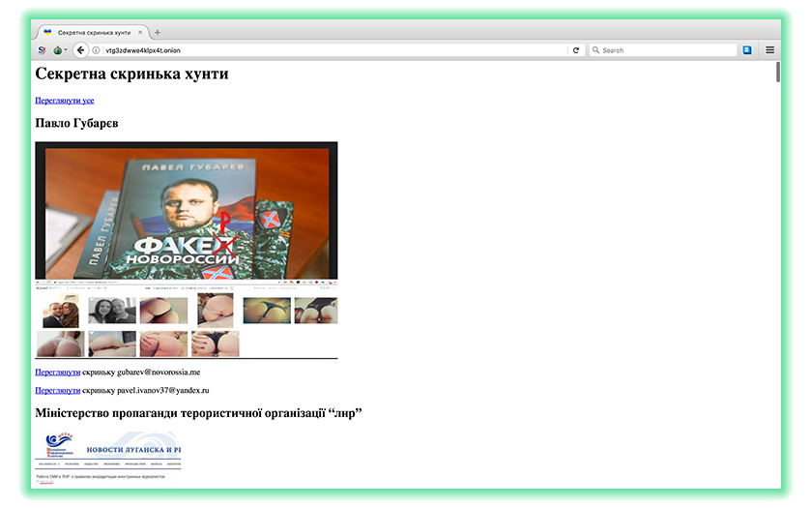Open 'Переглянути' link for gubarev@novorossia.me
This screenshot has width=812, height=508.
point(57,372)
